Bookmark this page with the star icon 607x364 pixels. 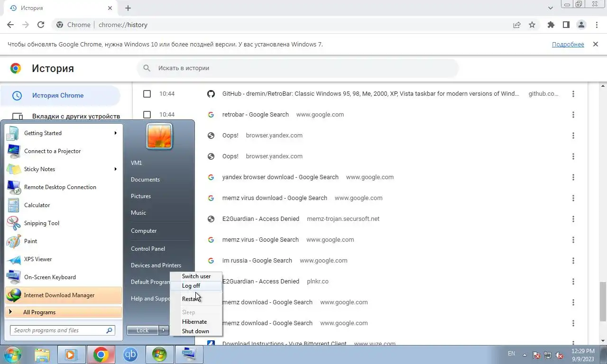click(x=532, y=25)
